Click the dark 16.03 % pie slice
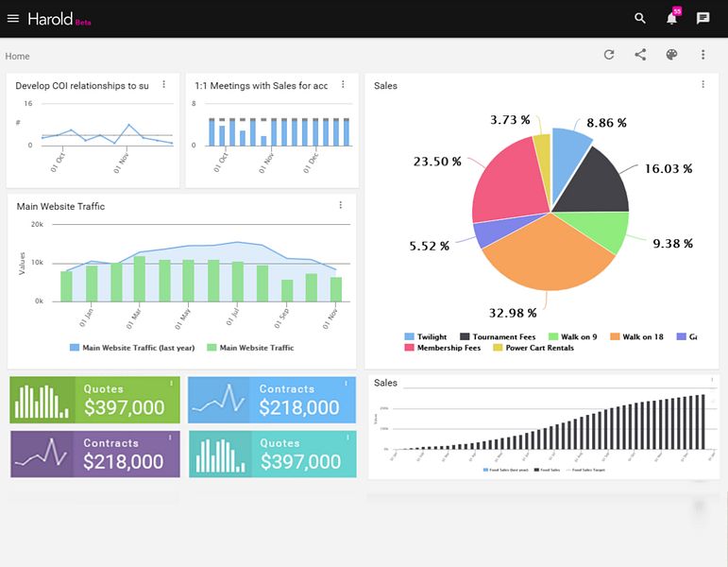Screen dimensions: 728x567 (x=594, y=186)
